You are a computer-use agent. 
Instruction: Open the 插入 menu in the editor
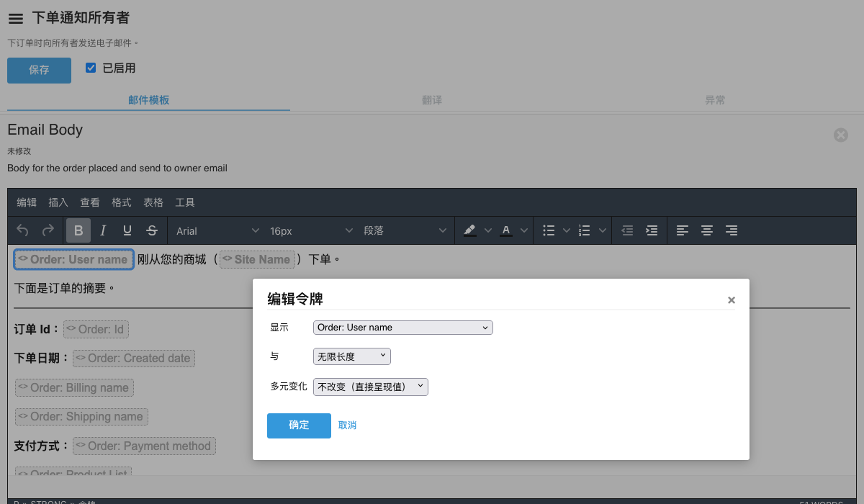58,202
